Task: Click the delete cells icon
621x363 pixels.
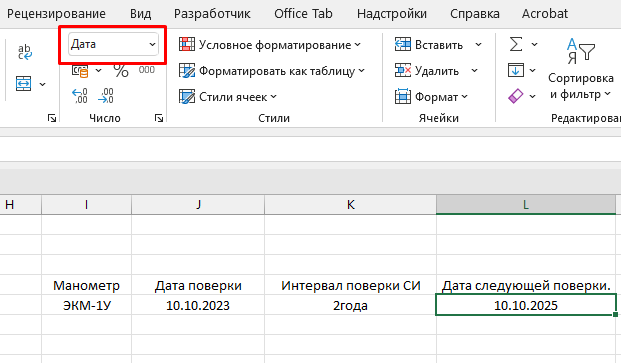Action: pos(402,70)
